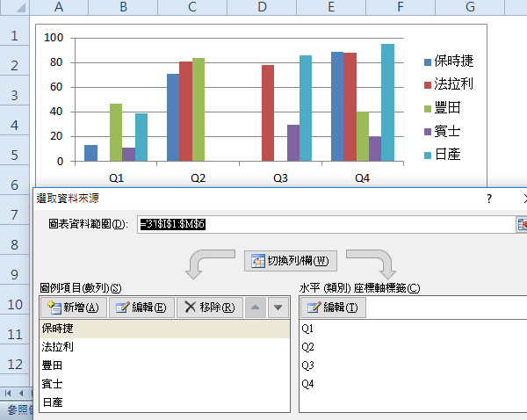Viewport: 527px width, 420px height.
Task: Click the chart data range input field
Action: (x=326, y=224)
